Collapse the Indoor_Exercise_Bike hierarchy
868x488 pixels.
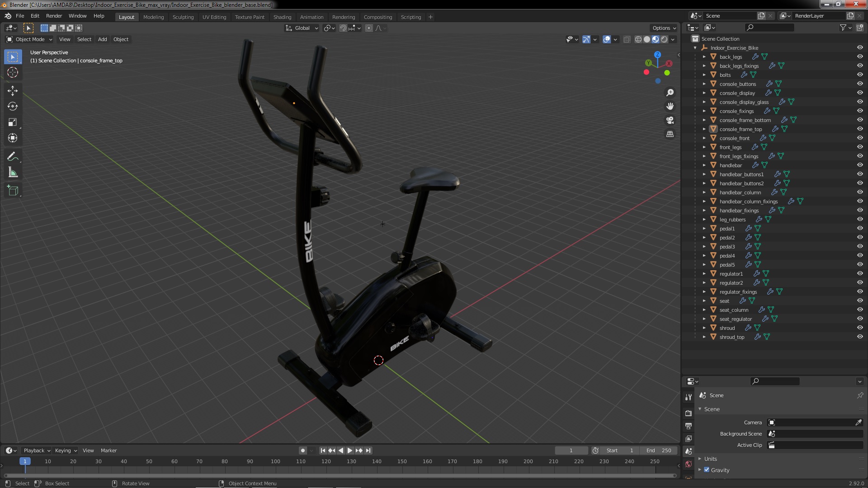(x=695, y=48)
